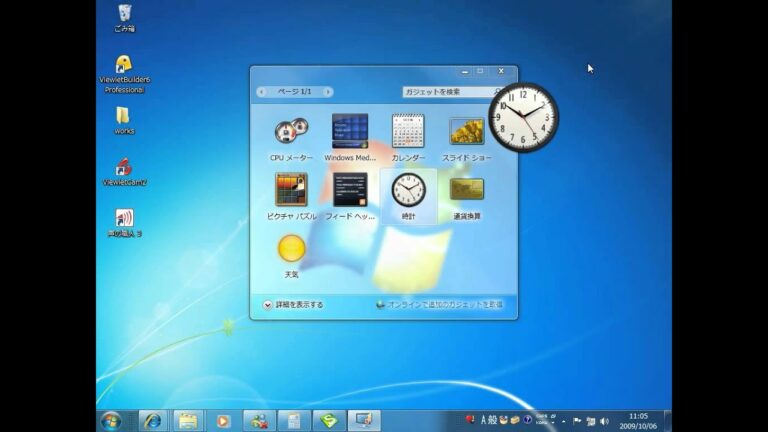The image size is (768, 432).
Task: Select the スライド ショー gadget
Action: click(x=466, y=140)
